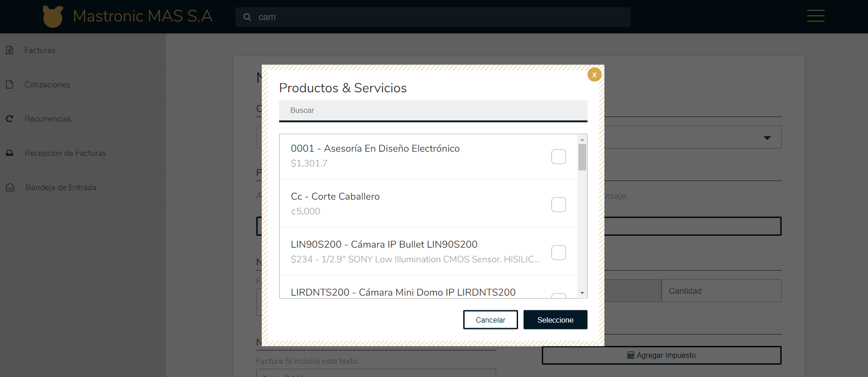Click the Recepción de Facturas inbox icon
This screenshot has width=868, height=377.
(x=10, y=153)
